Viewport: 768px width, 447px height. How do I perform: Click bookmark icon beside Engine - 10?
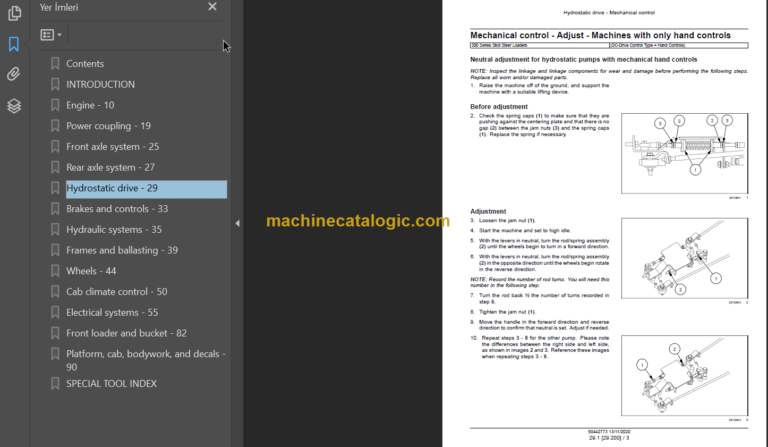point(55,105)
